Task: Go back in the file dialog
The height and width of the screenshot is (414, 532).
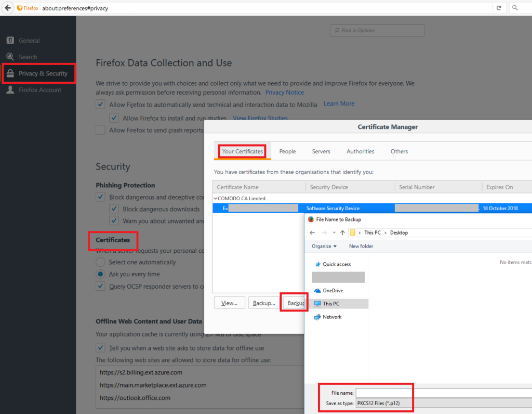Action: [312, 232]
